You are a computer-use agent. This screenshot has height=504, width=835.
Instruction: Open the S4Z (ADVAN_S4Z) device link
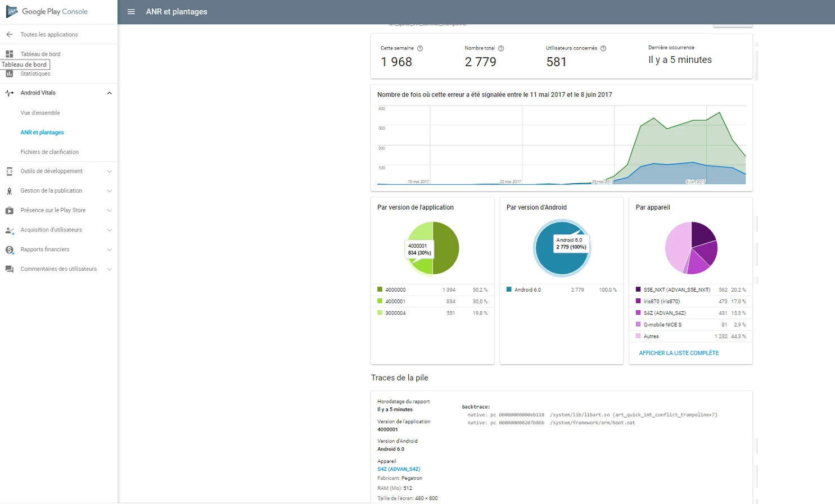(399, 469)
